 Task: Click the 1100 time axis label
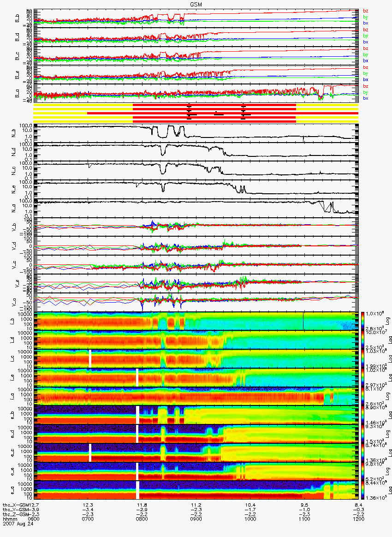pos(304,519)
